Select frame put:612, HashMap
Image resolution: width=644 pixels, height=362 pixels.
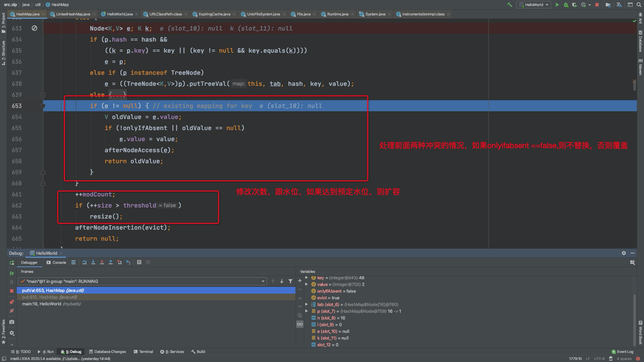click(156, 297)
